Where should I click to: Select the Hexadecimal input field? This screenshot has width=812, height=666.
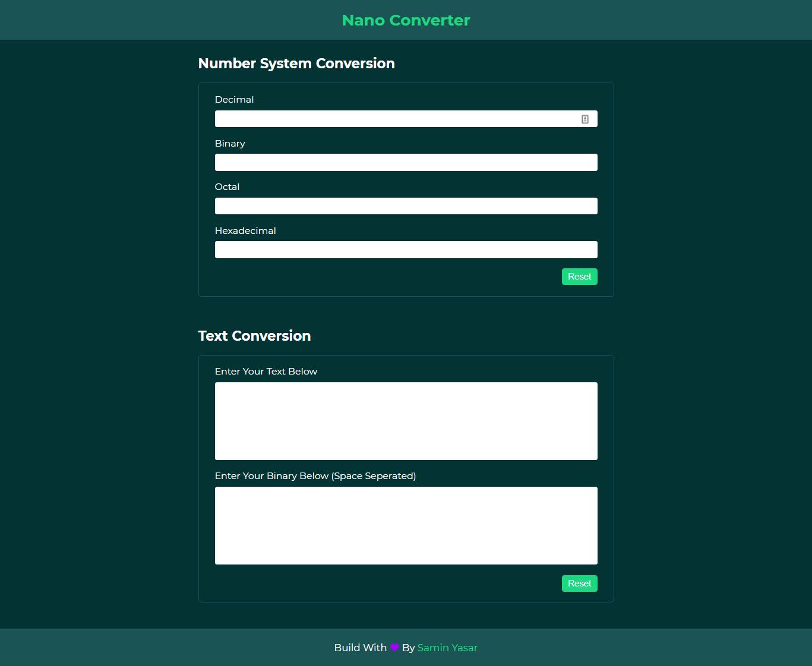[406, 249]
